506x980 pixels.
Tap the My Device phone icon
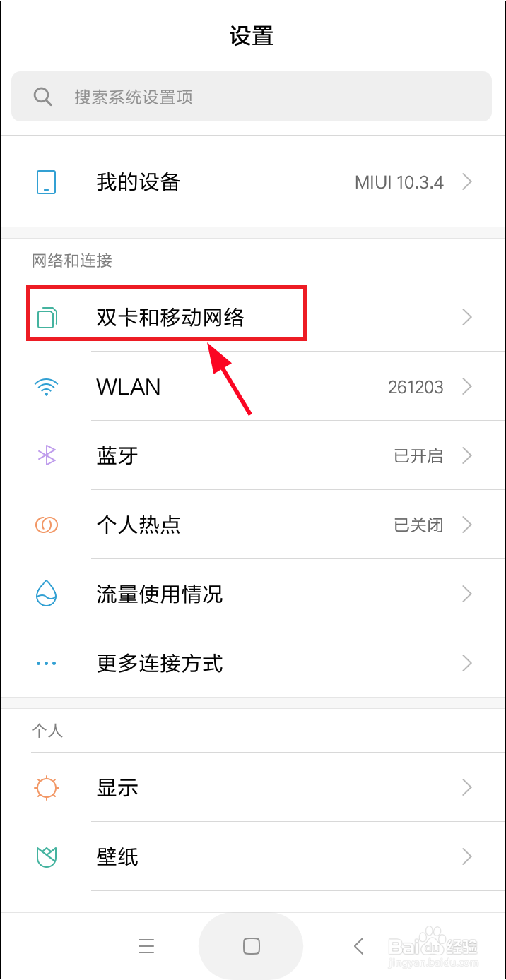point(47,182)
